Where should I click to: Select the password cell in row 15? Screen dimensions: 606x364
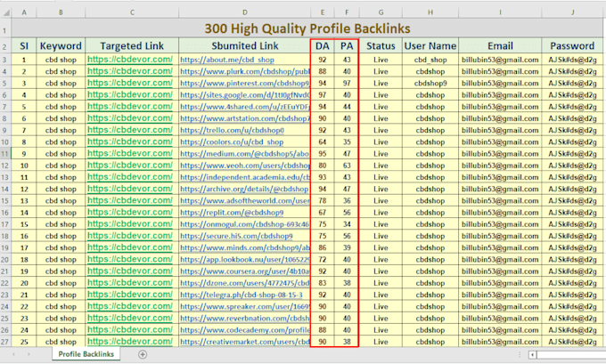tap(572, 201)
